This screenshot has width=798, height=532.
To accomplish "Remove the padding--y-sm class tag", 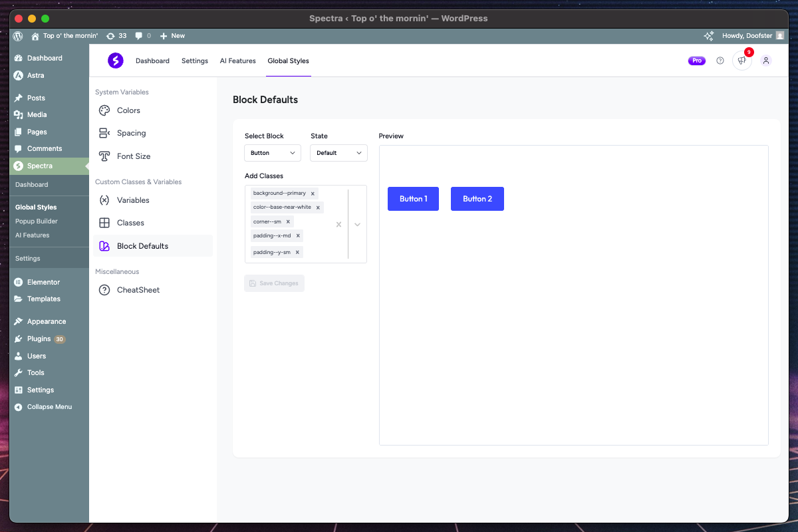I will click(x=297, y=253).
